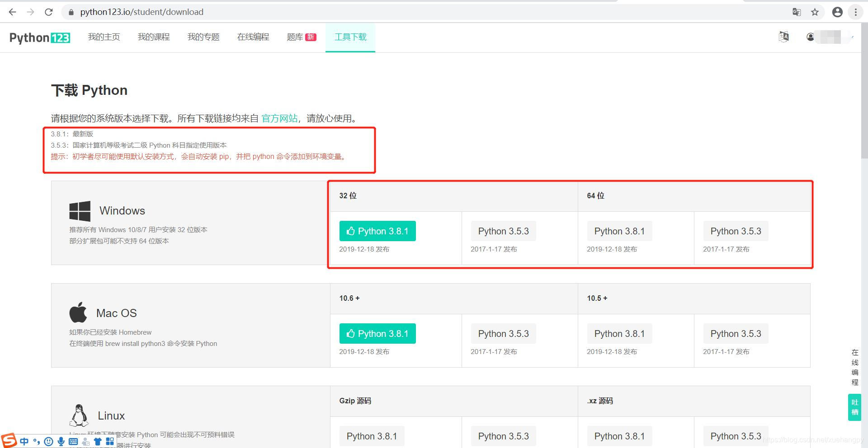Open Sogou soft keyboard icon

click(x=73, y=442)
